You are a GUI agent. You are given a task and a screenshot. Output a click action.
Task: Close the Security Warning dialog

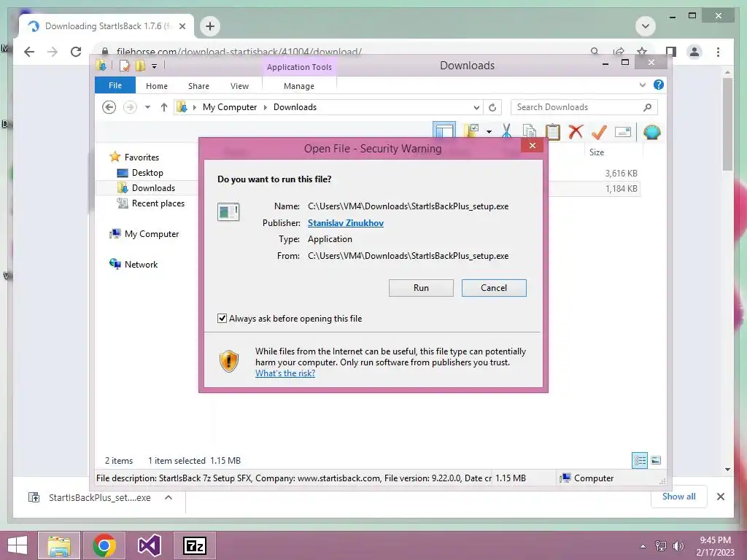coord(532,146)
